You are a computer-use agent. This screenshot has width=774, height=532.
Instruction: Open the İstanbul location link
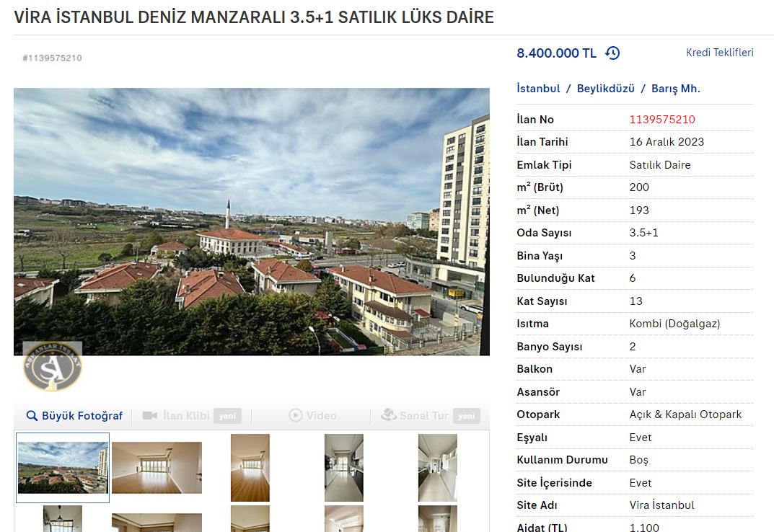click(x=538, y=89)
